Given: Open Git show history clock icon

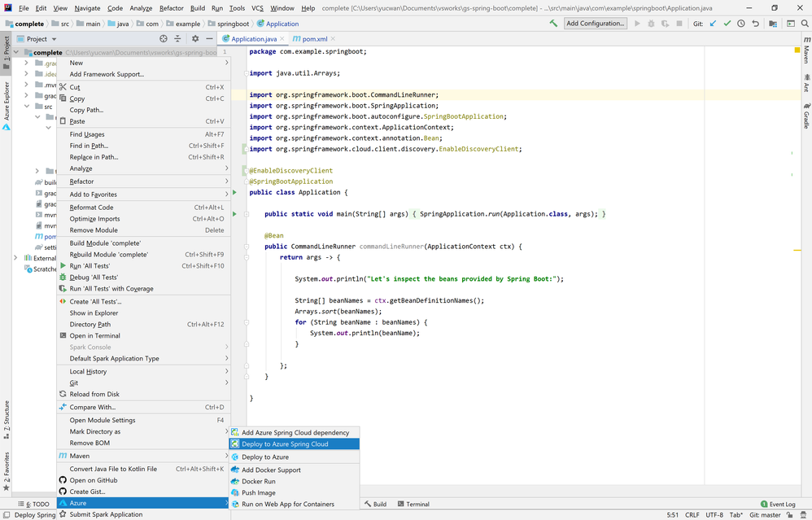Looking at the screenshot, I should [741, 24].
